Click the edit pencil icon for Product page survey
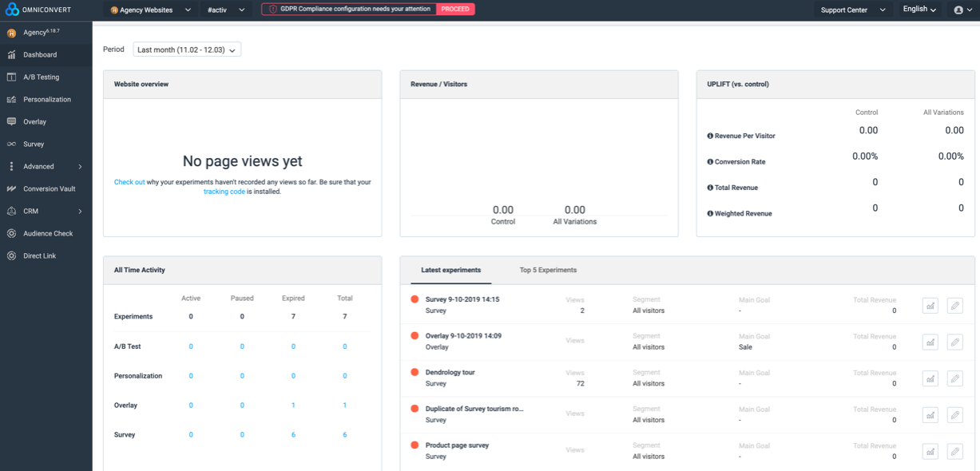 pyautogui.click(x=954, y=451)
